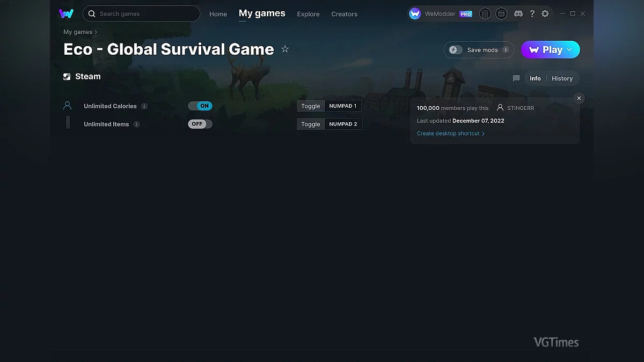Click the creator user icon
The height and width of the screenshot is (362, 644).
click(500, 108)
